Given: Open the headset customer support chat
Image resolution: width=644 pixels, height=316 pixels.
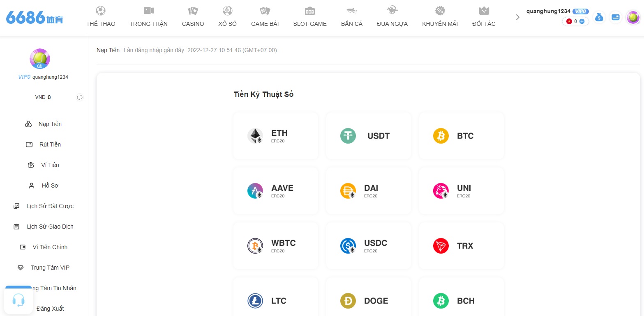Looking at the screenshot, I should 18,300.
